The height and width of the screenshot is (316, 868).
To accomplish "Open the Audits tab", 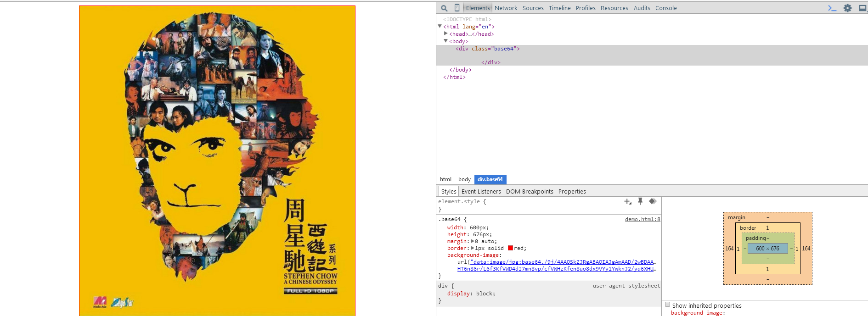I will click(642, 8).
